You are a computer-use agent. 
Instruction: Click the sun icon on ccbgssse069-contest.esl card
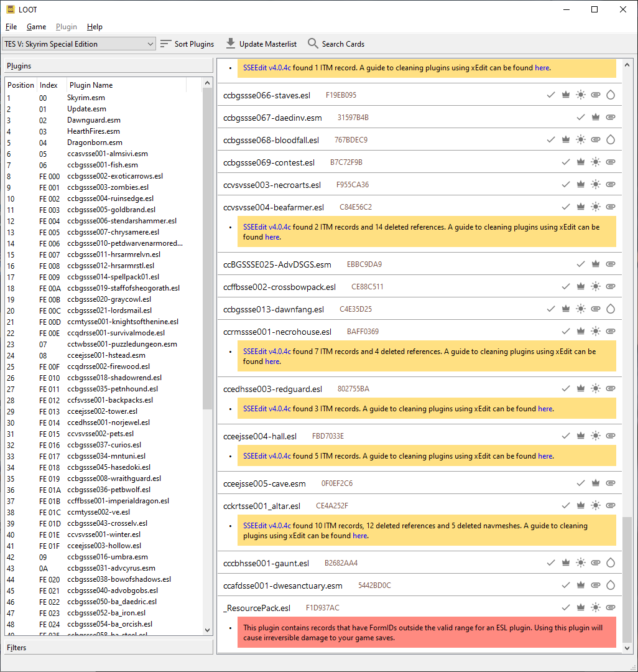point(596,162)
